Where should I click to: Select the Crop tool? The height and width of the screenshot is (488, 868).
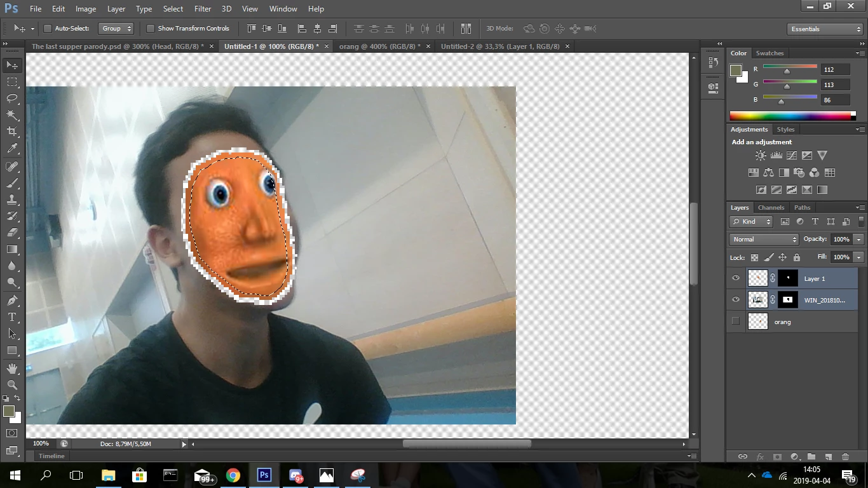coord(12,132)
